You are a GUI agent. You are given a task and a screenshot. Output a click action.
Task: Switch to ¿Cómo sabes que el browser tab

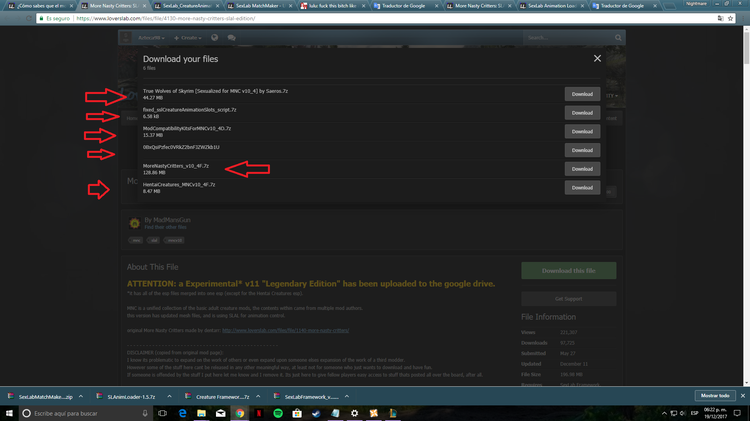41,6
